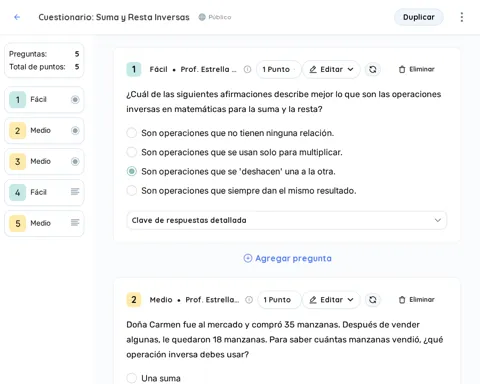Click the yellow number 2 badge in the sidebar
This screenshot has height=384, width=480.
[17, 131]
